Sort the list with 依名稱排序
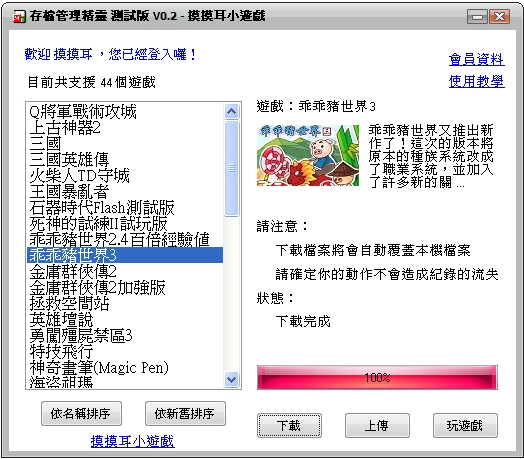Image resolution: width=524 pixels, height=459 pixels. click(81, 414)
